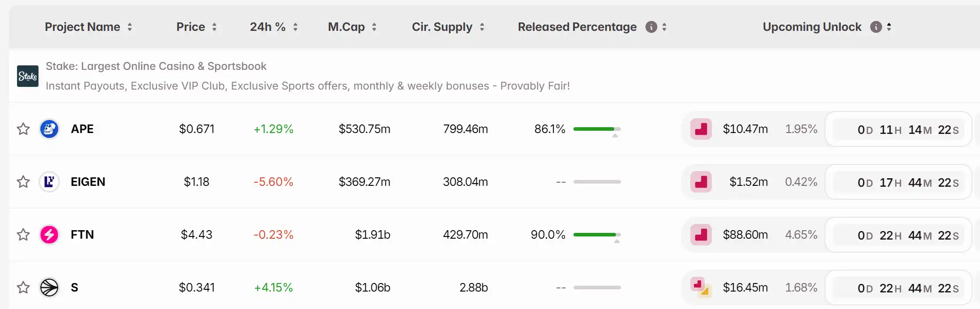980x309 pixels.
Task: Click the Stake casino ad logo
Action: [x=28, y=76]
